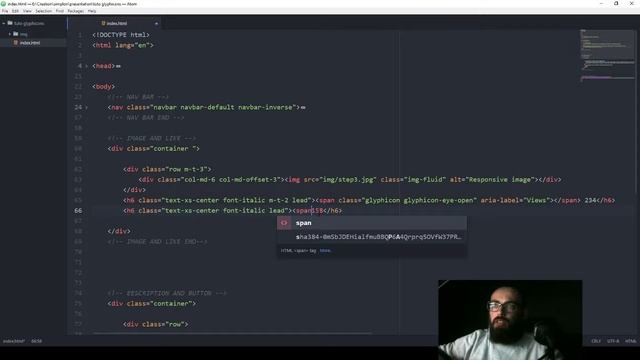640x360 pixels.
Task: Click the project root folder icon
Action: 10,23
